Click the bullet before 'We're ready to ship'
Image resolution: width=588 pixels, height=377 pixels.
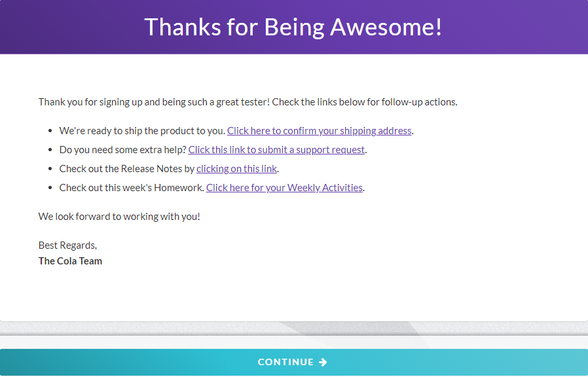tap(51, 131)
